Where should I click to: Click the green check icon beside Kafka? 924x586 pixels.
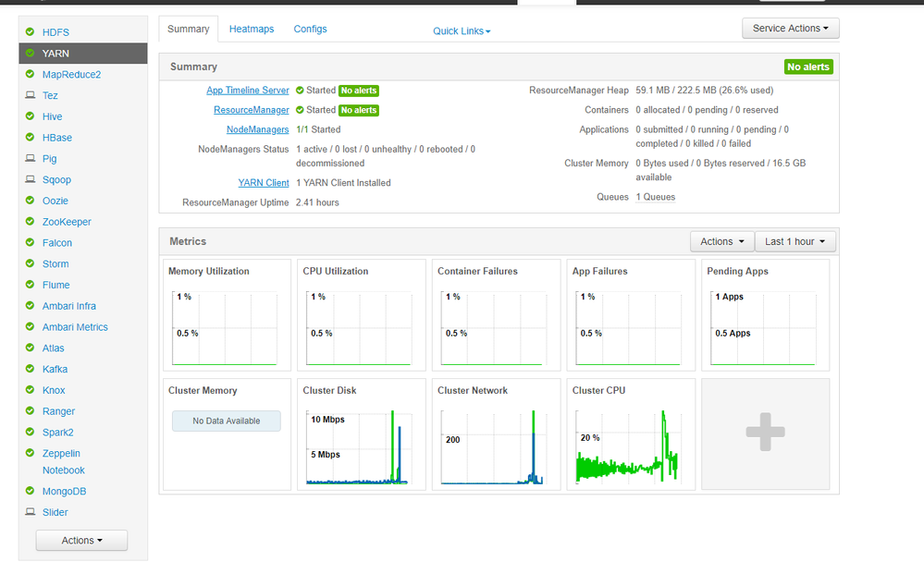[x=30, y=369]
